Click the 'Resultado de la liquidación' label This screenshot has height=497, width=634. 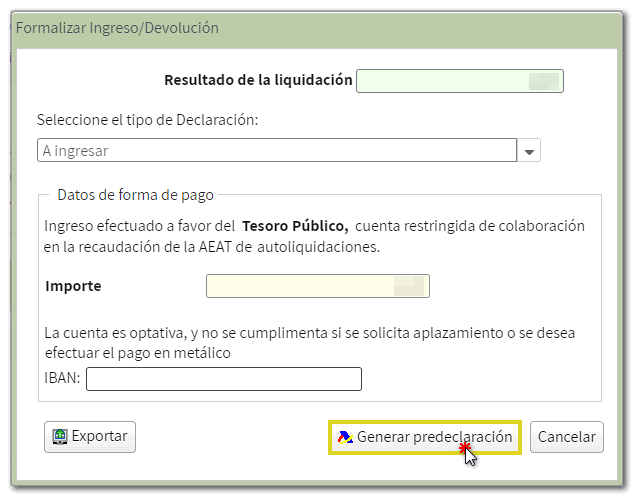[258, 80]
